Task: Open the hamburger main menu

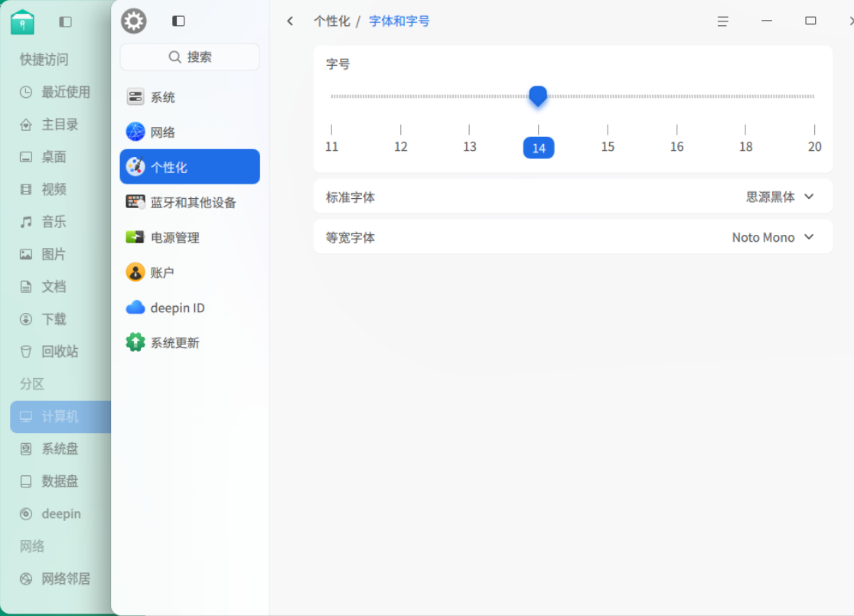Action: [x=722, y=21]
